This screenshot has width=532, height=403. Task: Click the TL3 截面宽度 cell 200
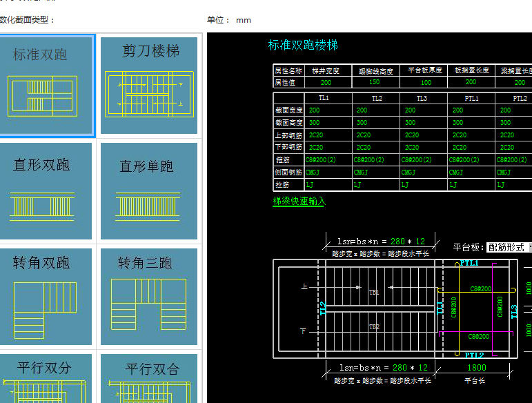click(410, 110)
